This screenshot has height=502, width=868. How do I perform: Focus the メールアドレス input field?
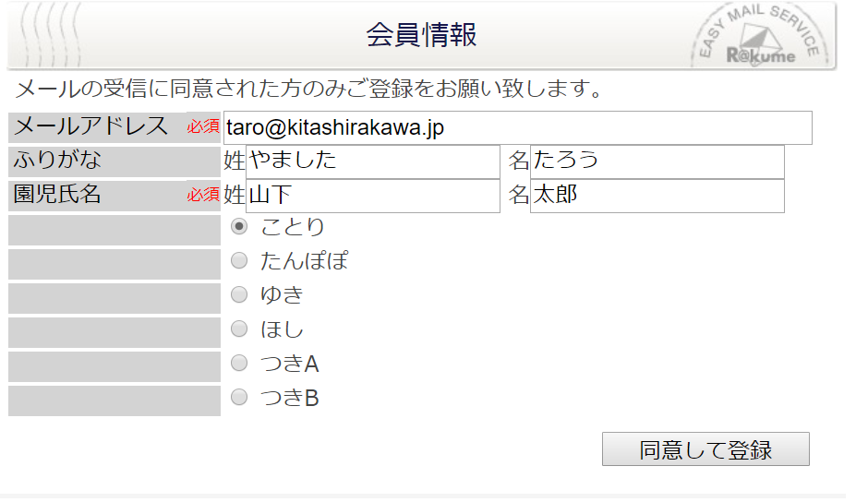(518, 128)
